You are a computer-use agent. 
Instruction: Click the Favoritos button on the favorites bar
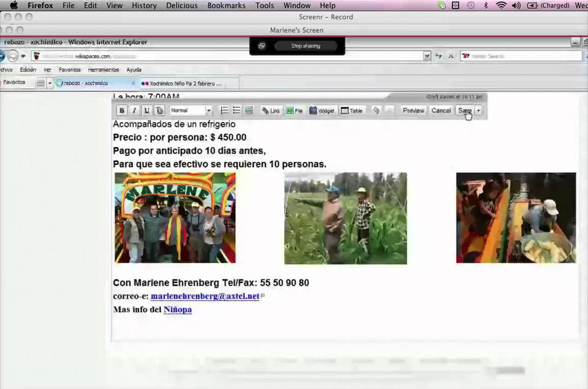pos(14,83)
